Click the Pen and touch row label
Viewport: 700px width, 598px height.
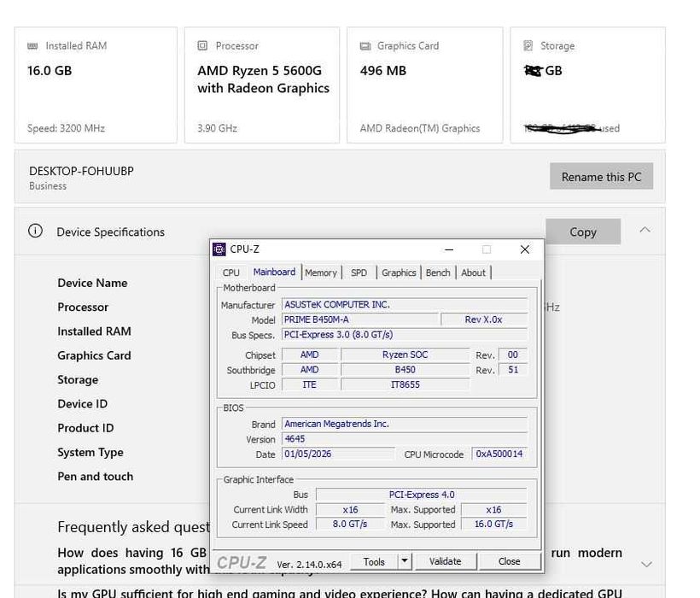(95, 477)
